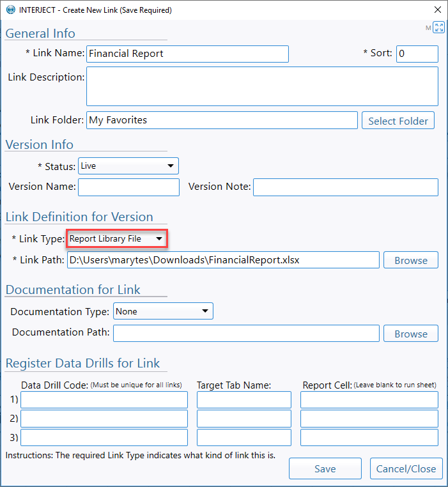The width and height of the screenshot is (448, 487).
Task: Click Target Tab Name field in row 1
Action: [x=244, y=399]
